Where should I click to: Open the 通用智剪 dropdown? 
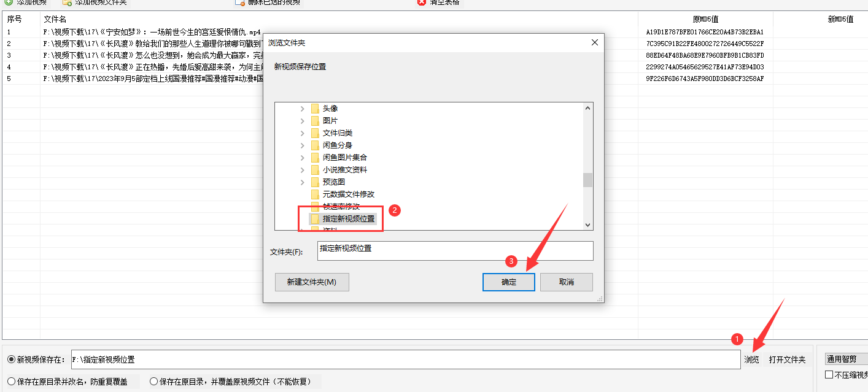[846, 359]
